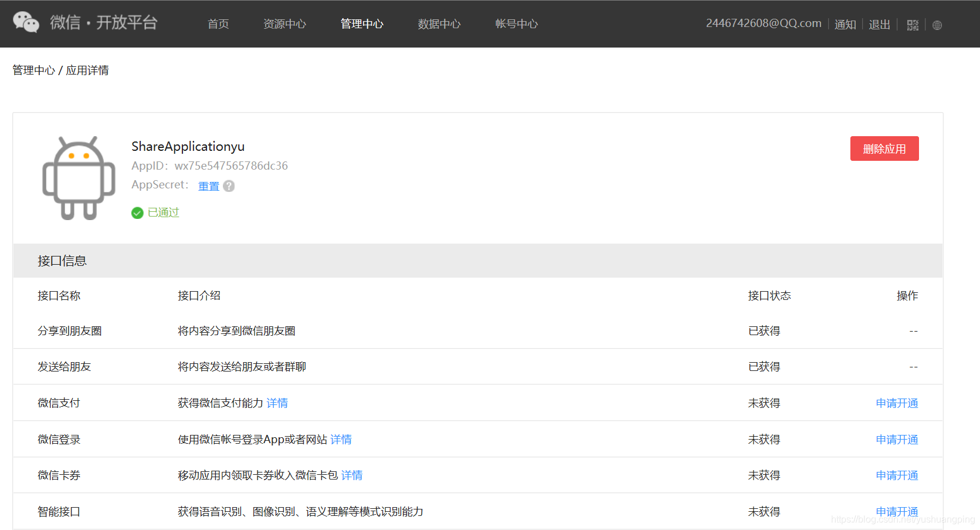Screen dimensions: 980x530
Task: Open 通知 notifications link
Action: [x=845, y=25]
